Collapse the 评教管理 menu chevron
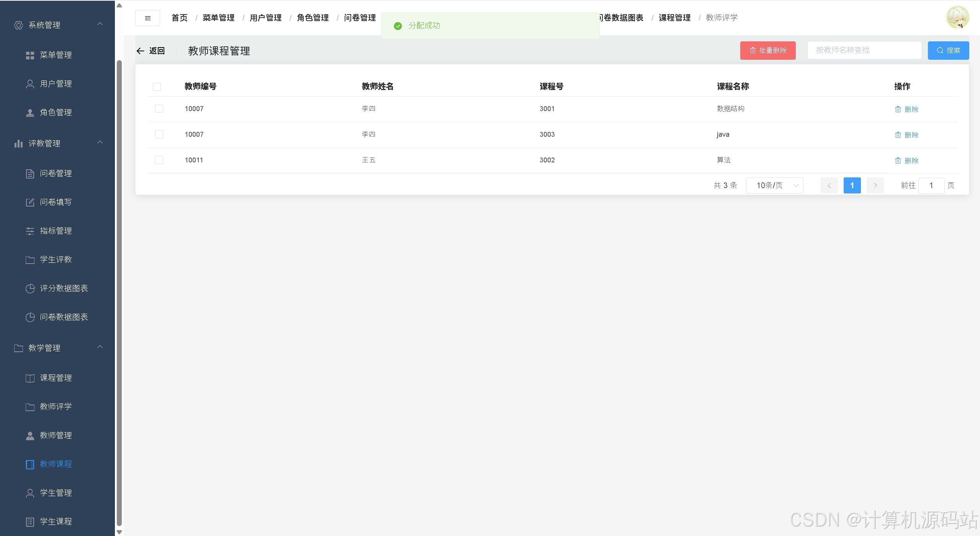The height and width of the screenshot is (536, 980). coord(100,143)
